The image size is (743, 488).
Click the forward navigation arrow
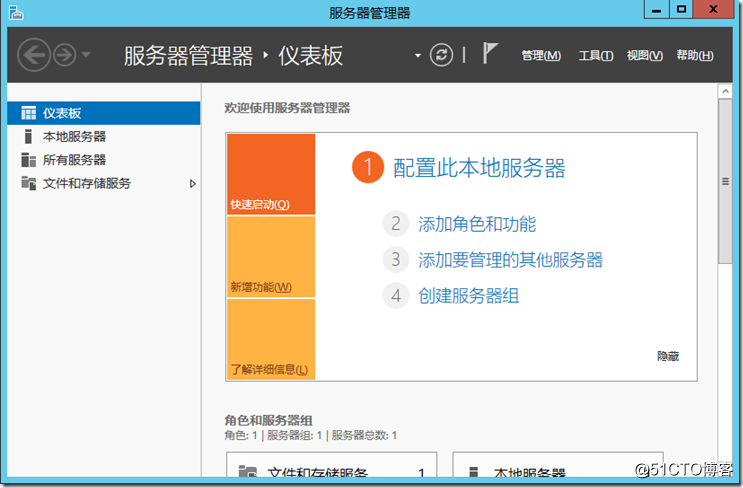tap(64, 55)
